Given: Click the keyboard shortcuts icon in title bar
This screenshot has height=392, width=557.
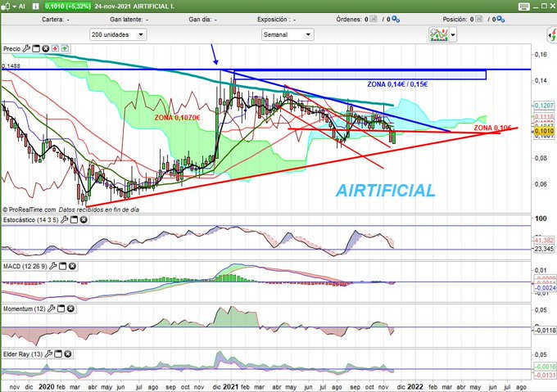Looking at the screenshot, I should point(524,7).
